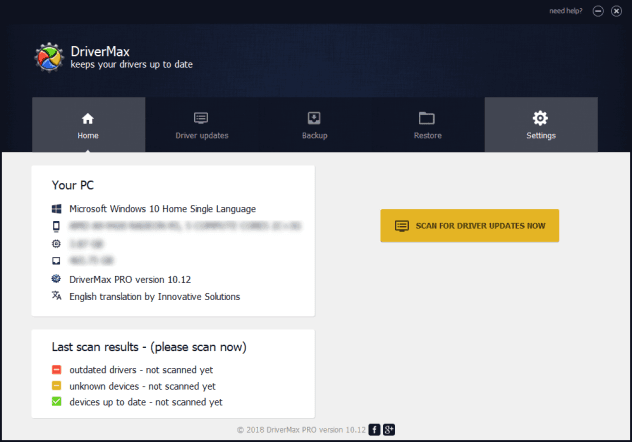Open the Backup tab
Viewport: 632px width, 442px height.
click(314, 125)
